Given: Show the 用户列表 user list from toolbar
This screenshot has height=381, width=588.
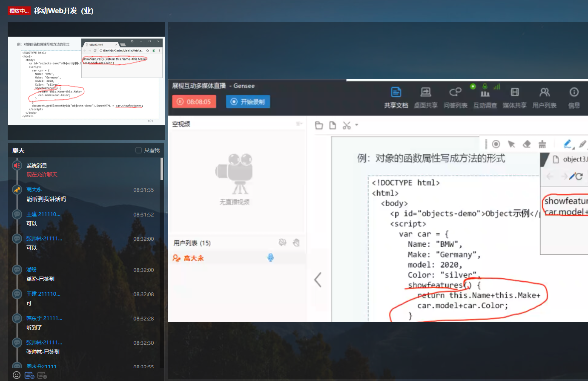Looking at the screenshot, I should [x=544, y=97].
